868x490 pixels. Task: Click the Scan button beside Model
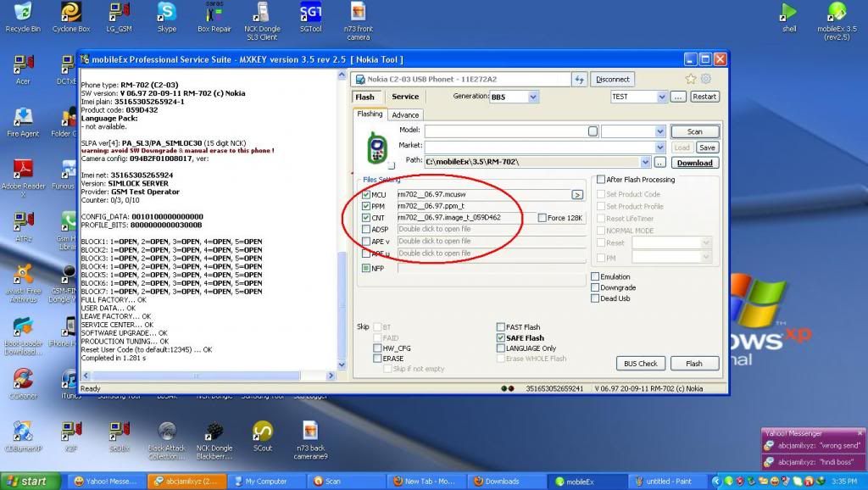pyautogui.click(x=695, y=131)
